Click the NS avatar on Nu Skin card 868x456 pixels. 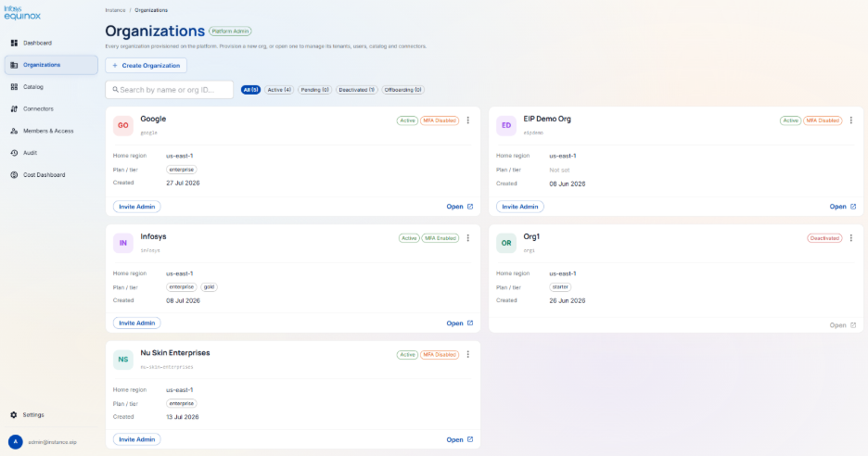(123, 360)
